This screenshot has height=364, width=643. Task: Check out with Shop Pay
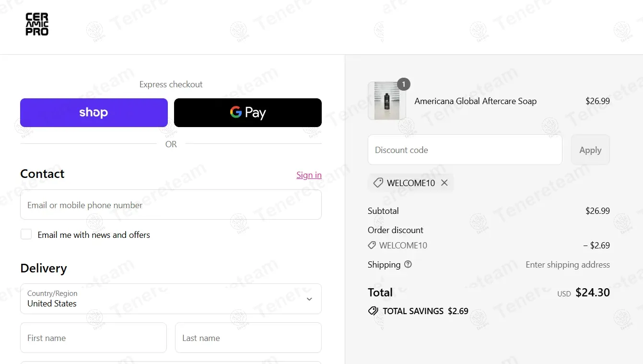[x=94, y=113]
